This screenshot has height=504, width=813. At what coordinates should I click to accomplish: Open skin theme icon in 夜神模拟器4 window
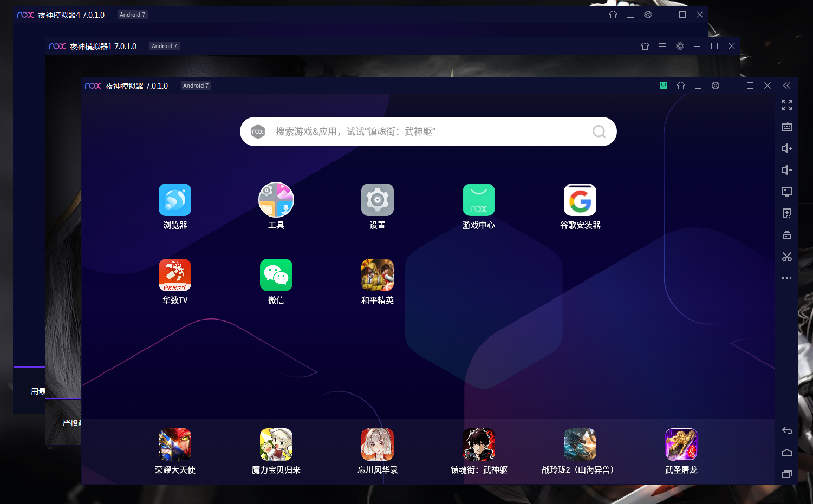tap(613, 15)
